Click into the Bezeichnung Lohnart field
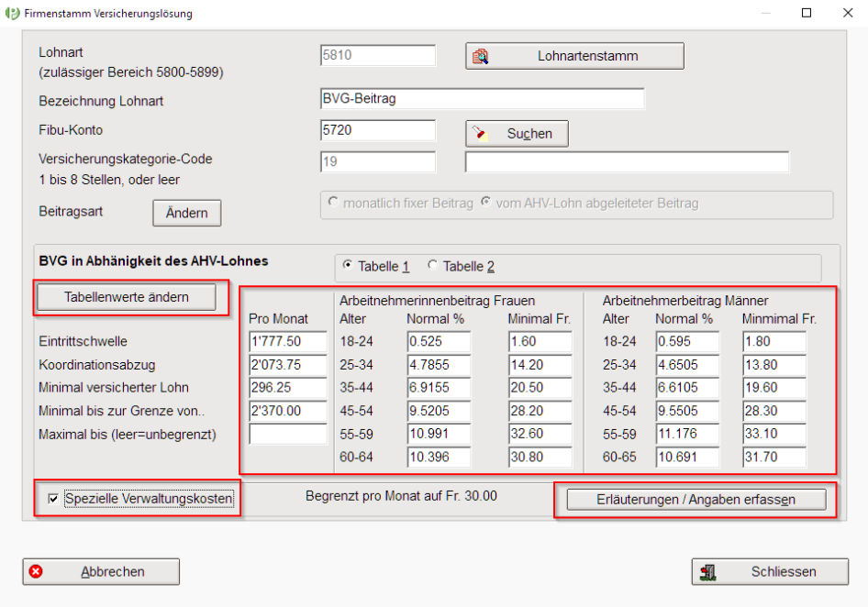868x607 pixels. pos(482,99)
